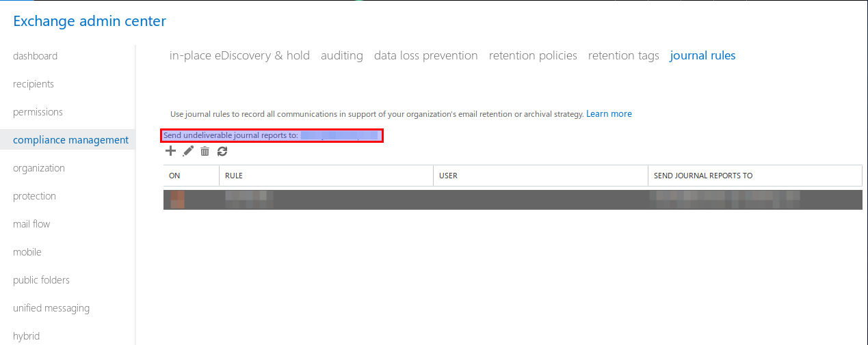Delete the journal rule with trash icon
The image size is (868, 345).
tap(205, 151)
